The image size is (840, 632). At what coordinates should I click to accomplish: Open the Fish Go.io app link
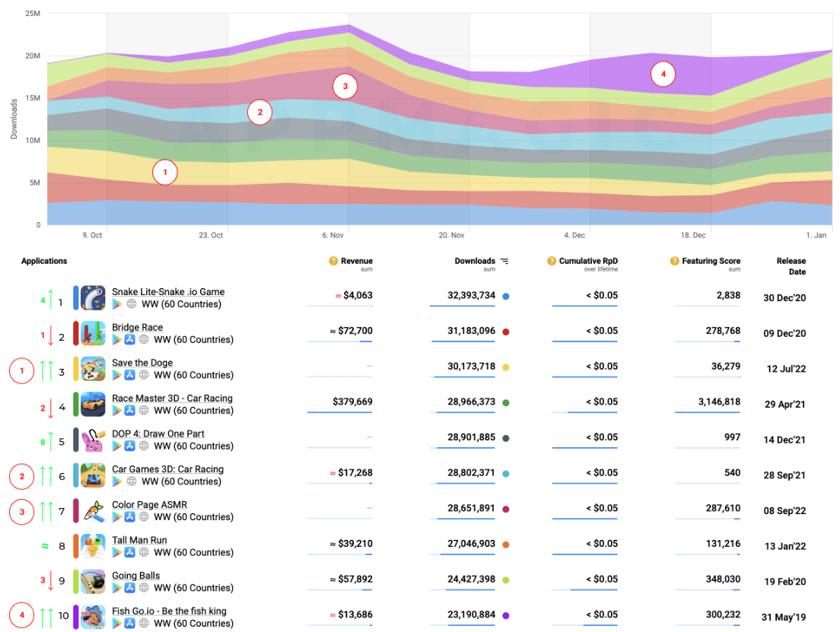pyautogui.click(x=169, y=611)
